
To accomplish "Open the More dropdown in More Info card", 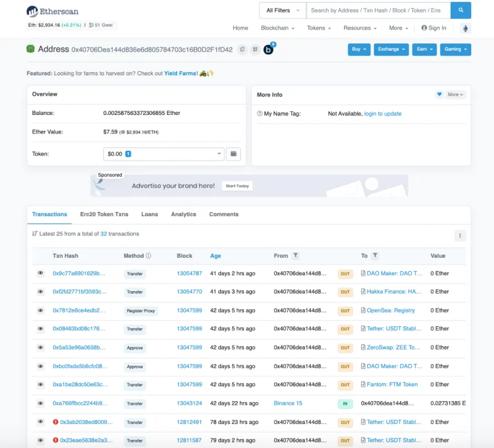I will 455,95.
